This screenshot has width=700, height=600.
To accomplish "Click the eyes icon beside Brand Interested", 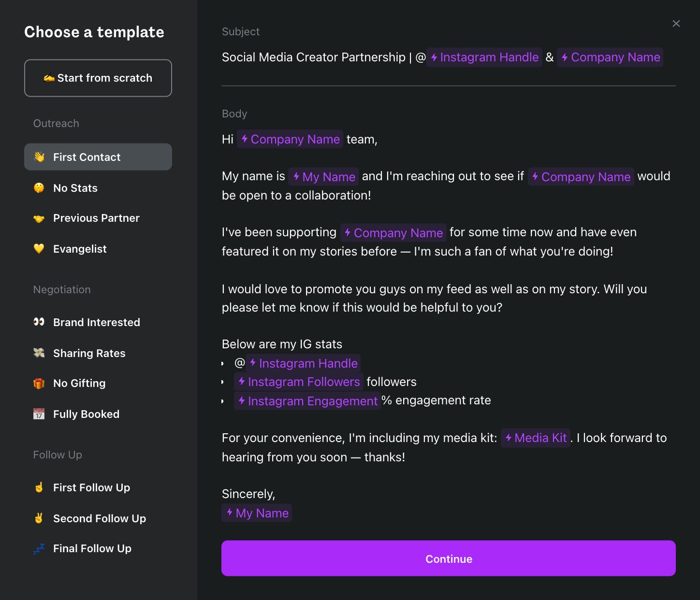I will (x=39, y=322).
